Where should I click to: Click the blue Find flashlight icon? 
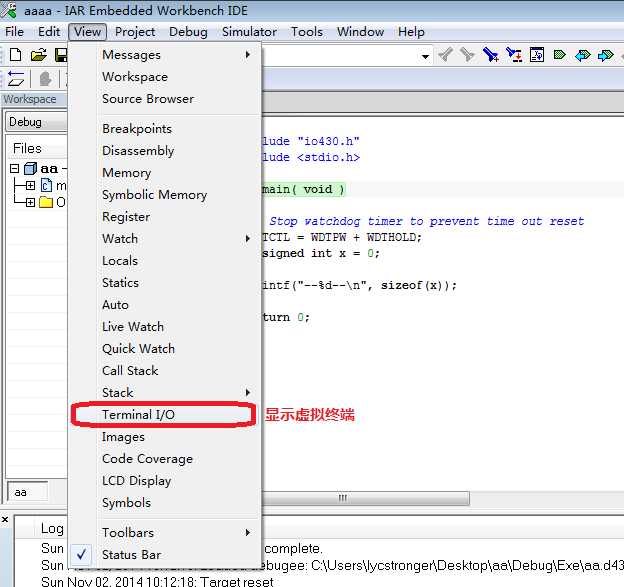click(490, 55)
